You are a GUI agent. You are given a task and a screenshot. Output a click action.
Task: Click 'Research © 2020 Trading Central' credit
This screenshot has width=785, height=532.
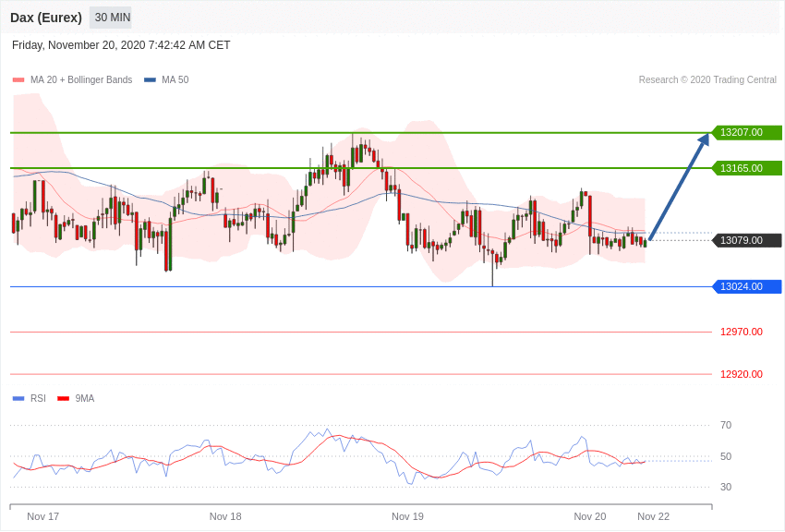click(x=707, y=80)
